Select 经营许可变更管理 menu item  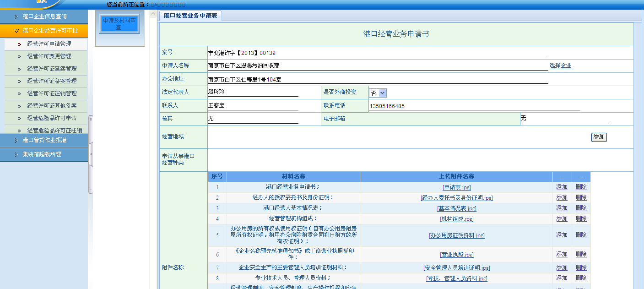49,56
